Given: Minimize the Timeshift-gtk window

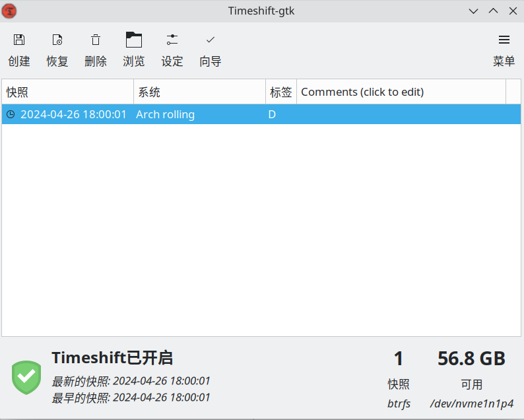Looking at the screenshot, I should click(x=473, y=11).
